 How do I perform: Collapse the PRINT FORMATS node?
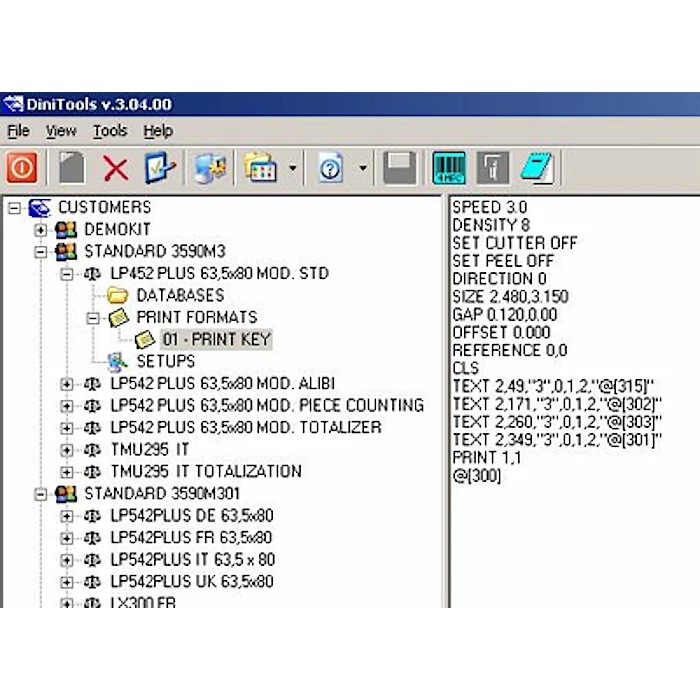tap(93, 318)
